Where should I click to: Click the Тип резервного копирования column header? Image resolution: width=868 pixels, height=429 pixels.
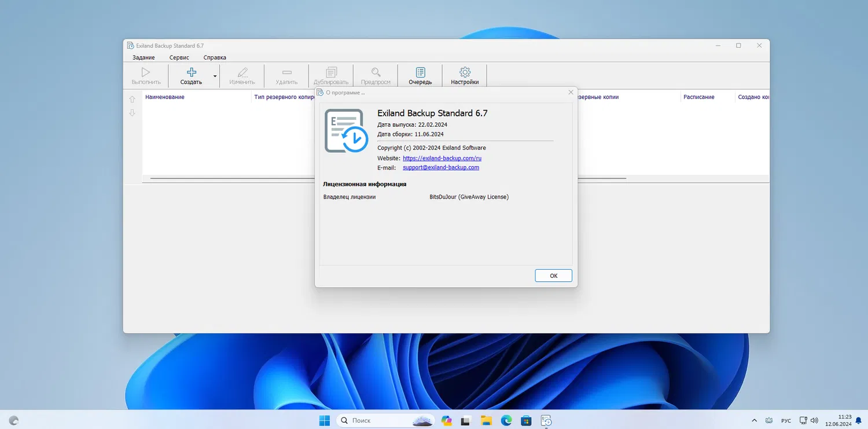284,97
